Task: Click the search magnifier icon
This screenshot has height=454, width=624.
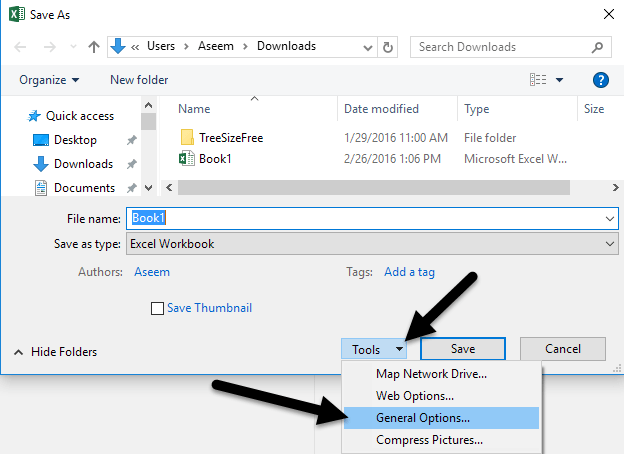Action: coord(597,47)
